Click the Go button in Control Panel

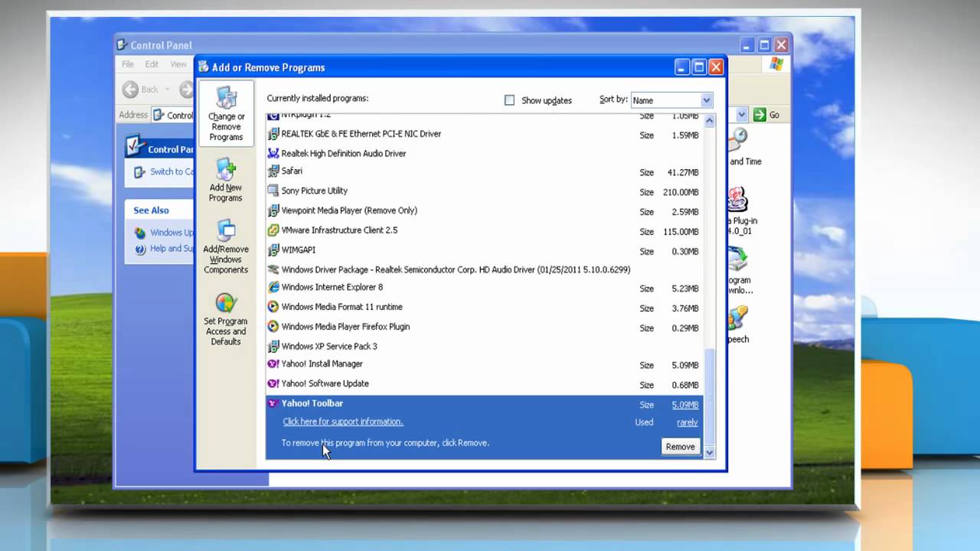[x=766, y=115]
